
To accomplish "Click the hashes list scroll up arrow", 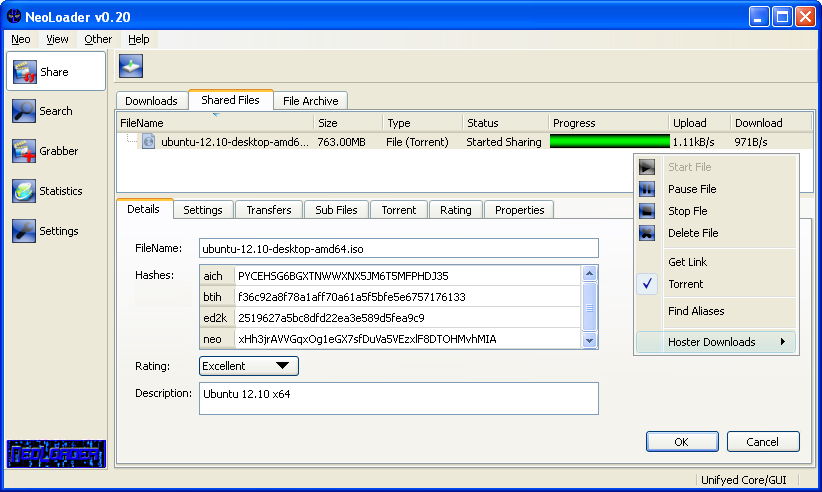I will click(x=589, y=274).
